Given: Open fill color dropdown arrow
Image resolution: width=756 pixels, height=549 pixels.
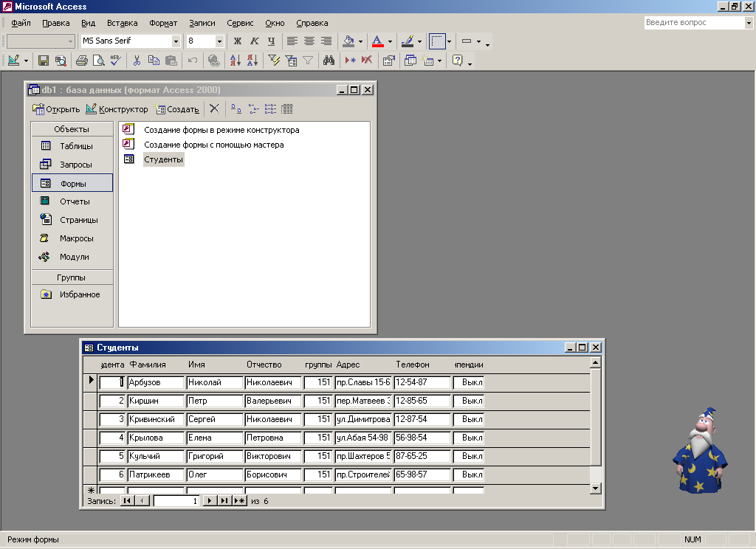Looking at the screenshot, I should (360, 41).
